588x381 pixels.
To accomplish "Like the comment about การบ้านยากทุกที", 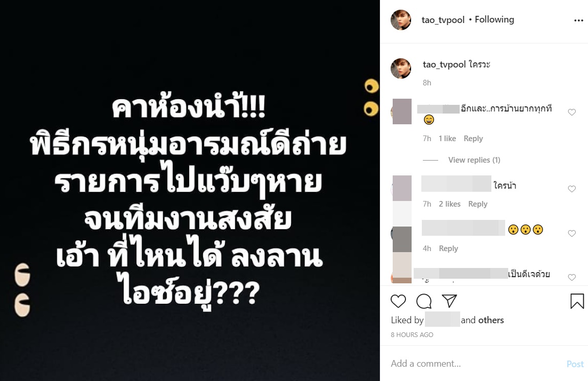I will (572, 112).
